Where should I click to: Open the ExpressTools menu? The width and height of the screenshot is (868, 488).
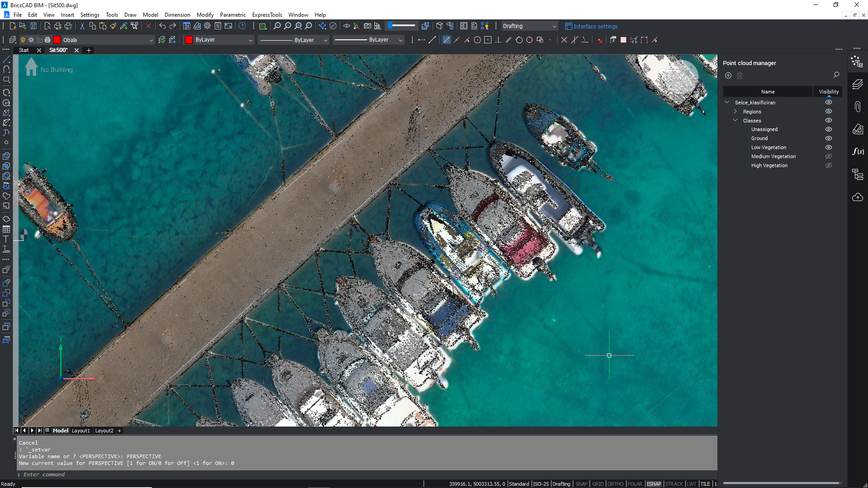click(x=267, y=15)
